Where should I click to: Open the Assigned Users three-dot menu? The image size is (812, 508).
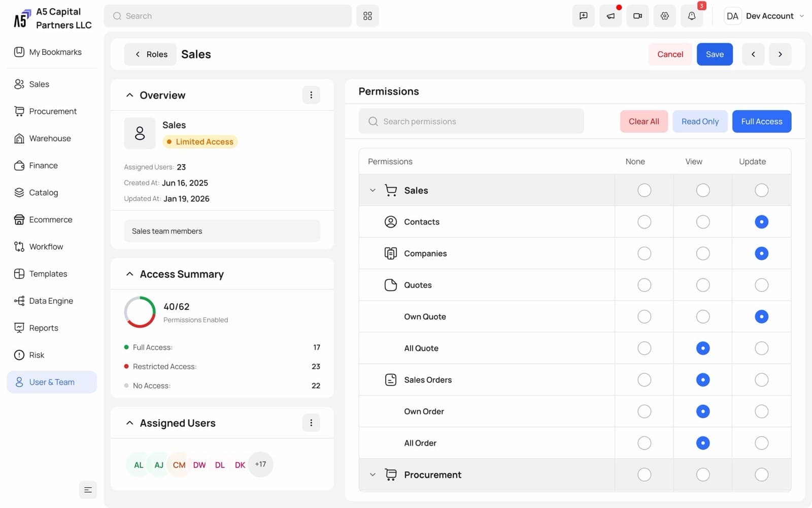pos(311,423)
